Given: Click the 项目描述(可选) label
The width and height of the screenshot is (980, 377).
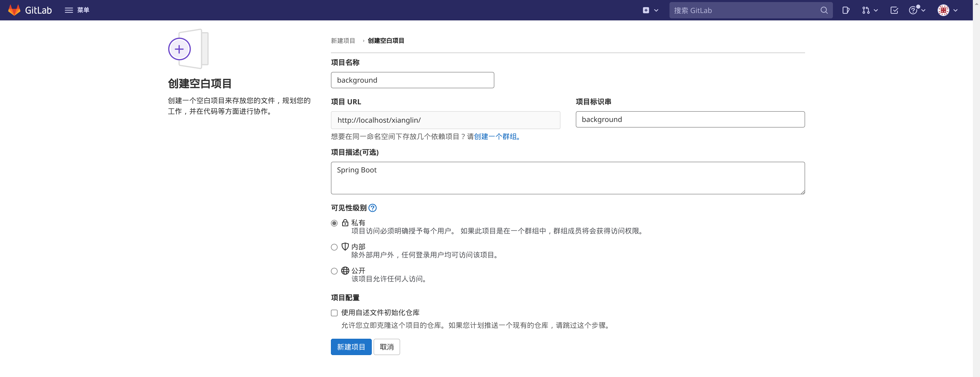Looking at the screenshot, I should [355, 152].
